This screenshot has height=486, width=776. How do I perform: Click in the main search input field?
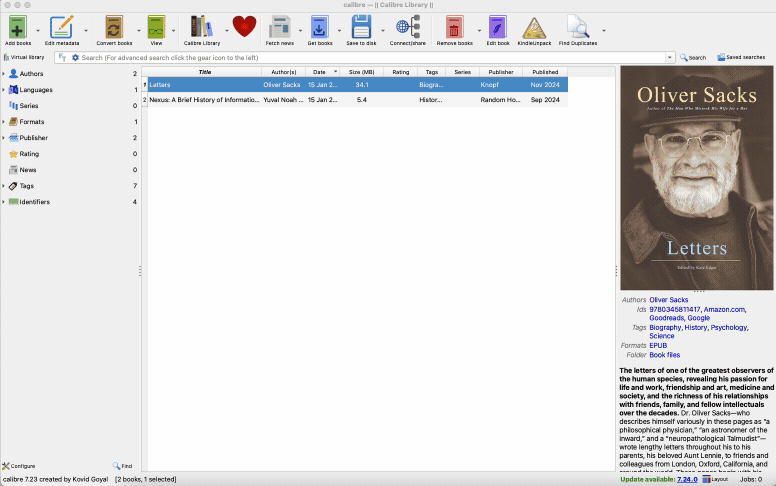(x=371, y=57)
